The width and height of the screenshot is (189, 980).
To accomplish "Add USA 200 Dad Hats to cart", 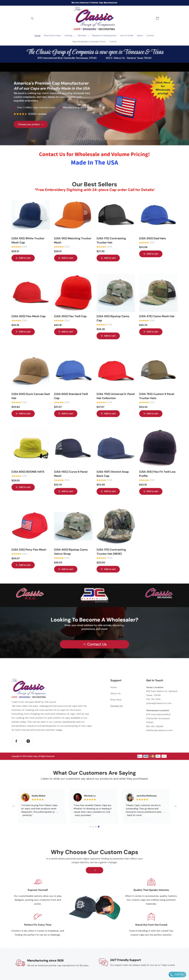I will click(x=151, y=254).
